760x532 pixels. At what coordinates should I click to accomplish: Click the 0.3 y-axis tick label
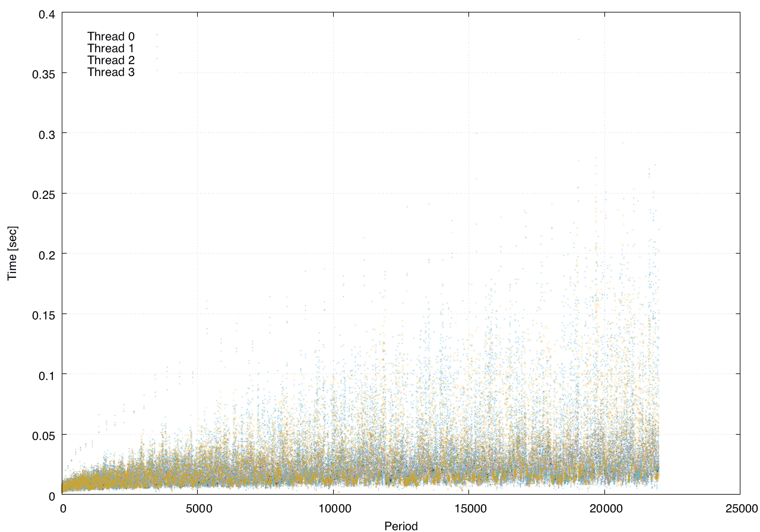[46, 134]
